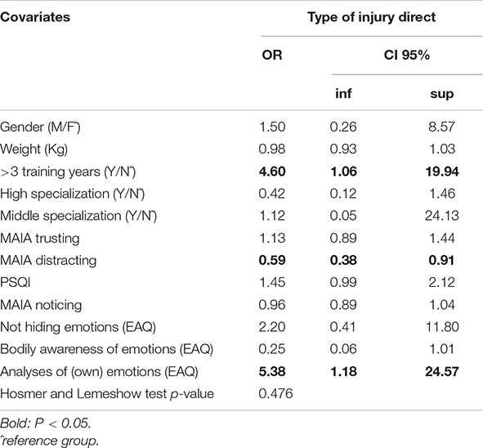Click the OR column header
The image size is (483, 448).
pyautogui.click(x=272, y=55)
